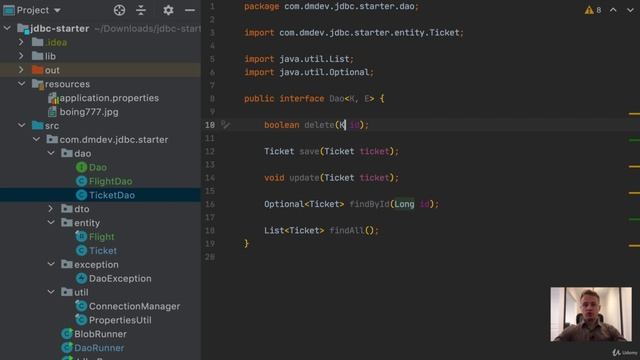Image resolution: width=640 pixels, height=360 pixels.
Task: Open the Ticket entity class
Action: coord(103,251)
